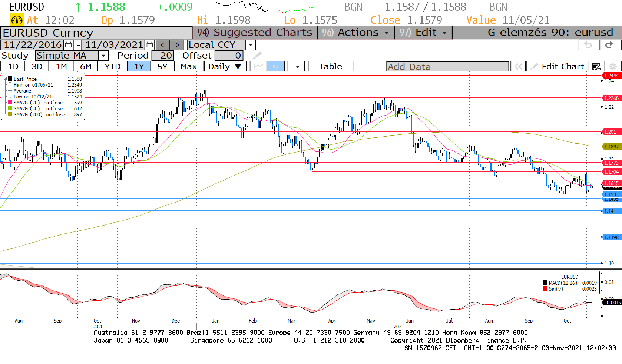This screenshot has width=622, height=364.
Task: Click the Add Data field
Action: click(x=447, y=67)
